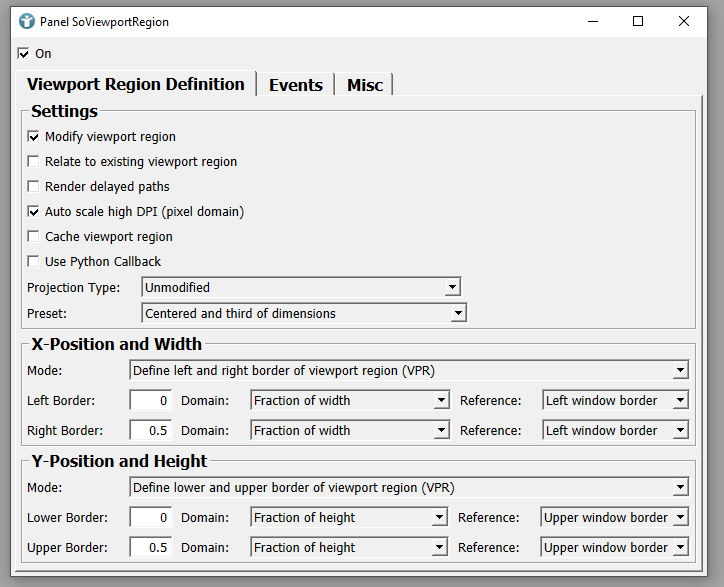
Task: Enable Cache viewport region checkbox
Action: 34,237
